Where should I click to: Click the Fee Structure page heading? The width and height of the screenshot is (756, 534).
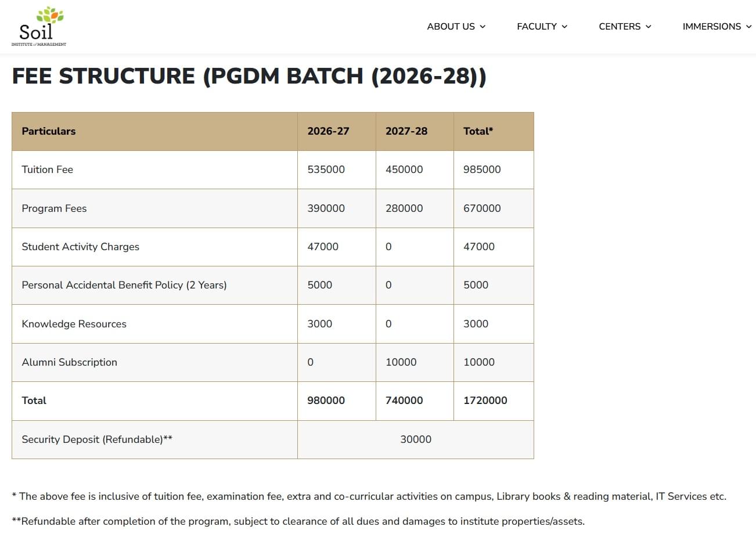(249, 77)
